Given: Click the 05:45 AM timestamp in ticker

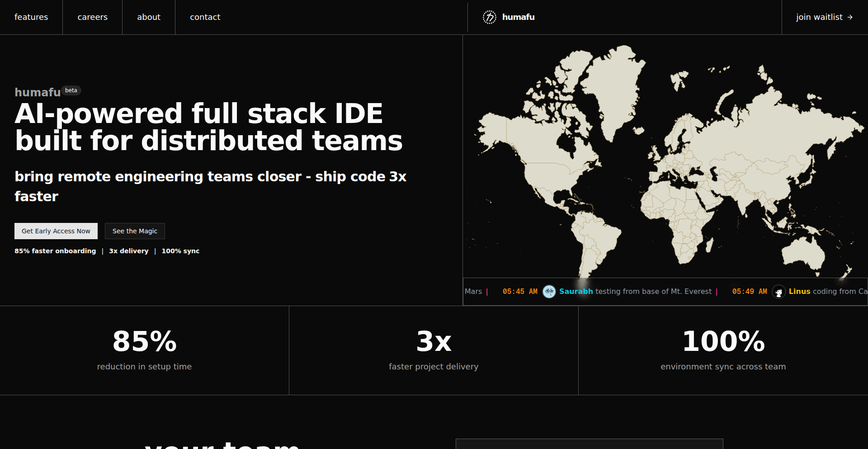Looking at the screenshot, I should [520, 292].
